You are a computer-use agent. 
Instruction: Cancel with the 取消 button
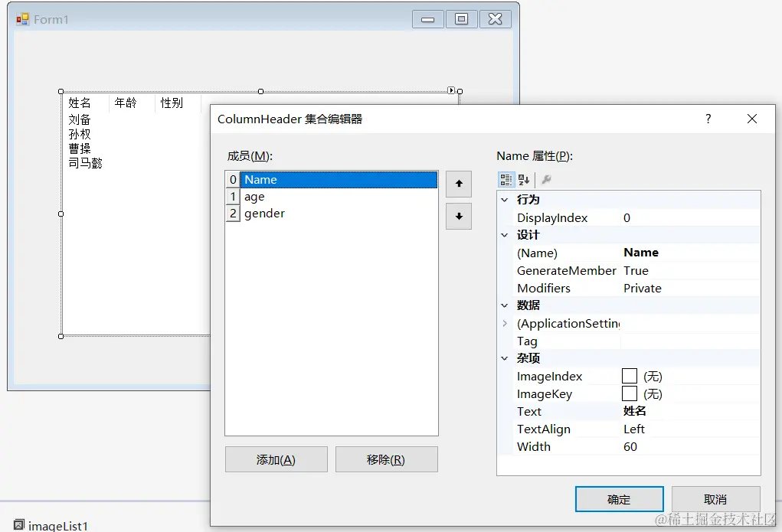[715, 499]
